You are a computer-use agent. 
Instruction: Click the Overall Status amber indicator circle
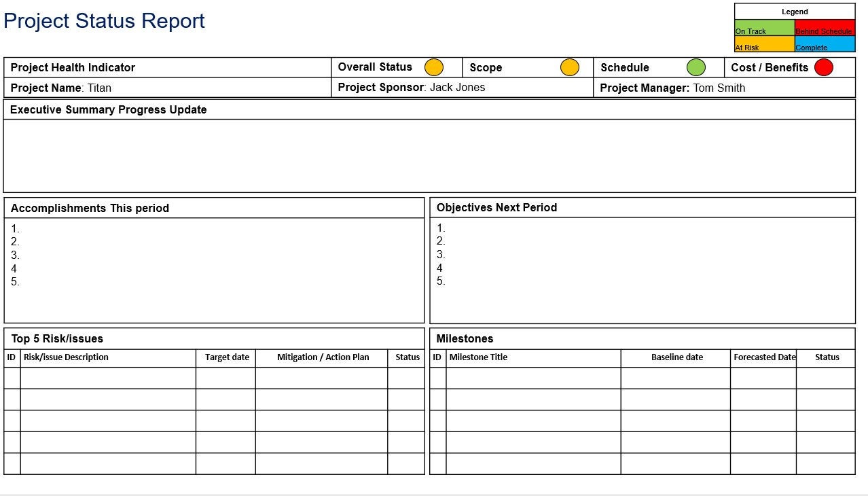point(434,67)
